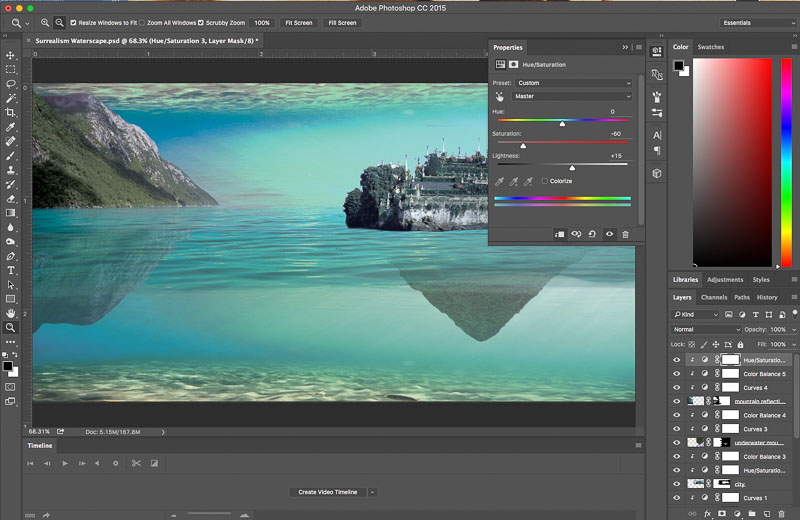Click the 100% zoom button
This screenshot has height=520, width=800.
[x=262, y=22]
